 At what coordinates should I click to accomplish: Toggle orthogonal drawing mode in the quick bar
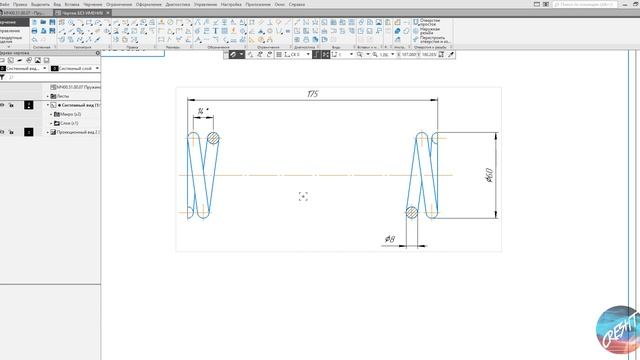(x=316, y=54)
